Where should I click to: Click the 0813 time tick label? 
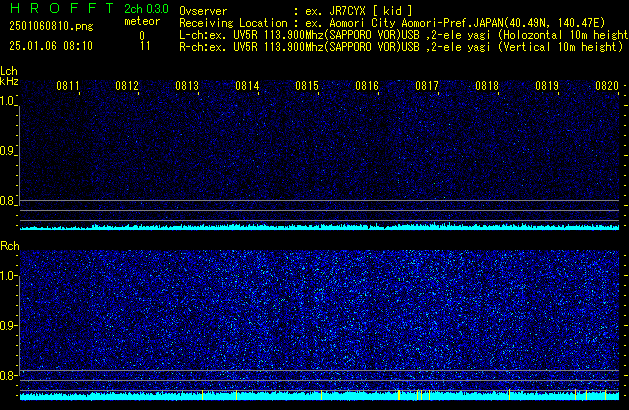click(187, 86)
